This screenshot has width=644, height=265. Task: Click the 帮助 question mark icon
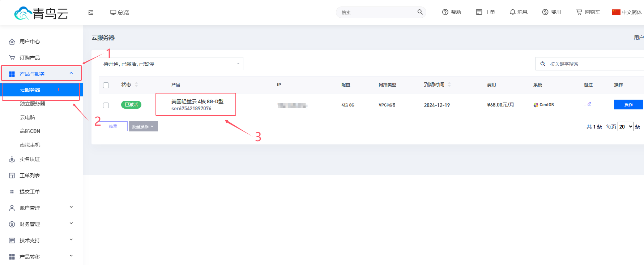(445, 12)
